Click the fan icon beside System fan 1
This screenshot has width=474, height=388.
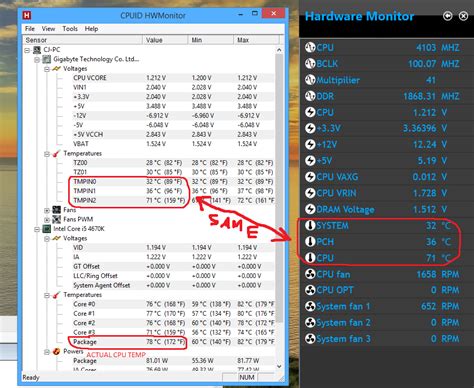point(310,306)
